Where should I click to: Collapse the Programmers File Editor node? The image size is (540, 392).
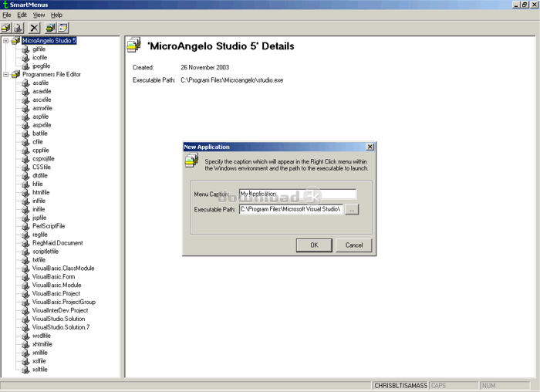pyautogui.click(x=5, y=74)
